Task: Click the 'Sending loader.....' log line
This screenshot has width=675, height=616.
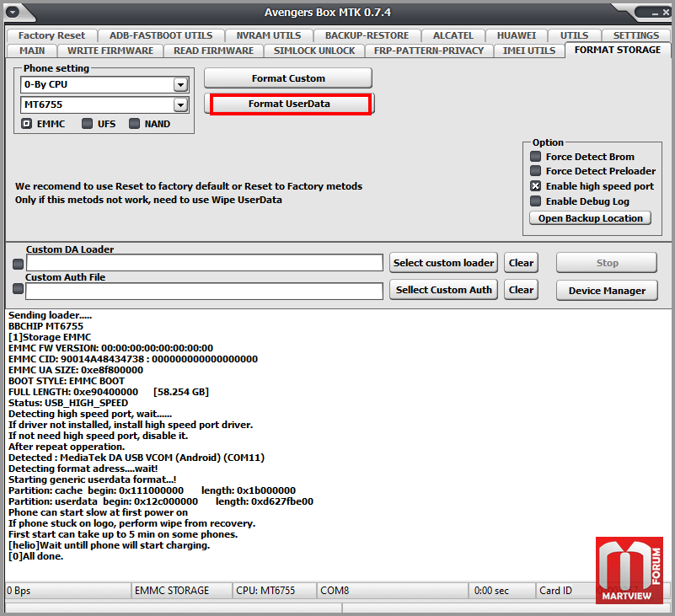Action: (50, 315)
